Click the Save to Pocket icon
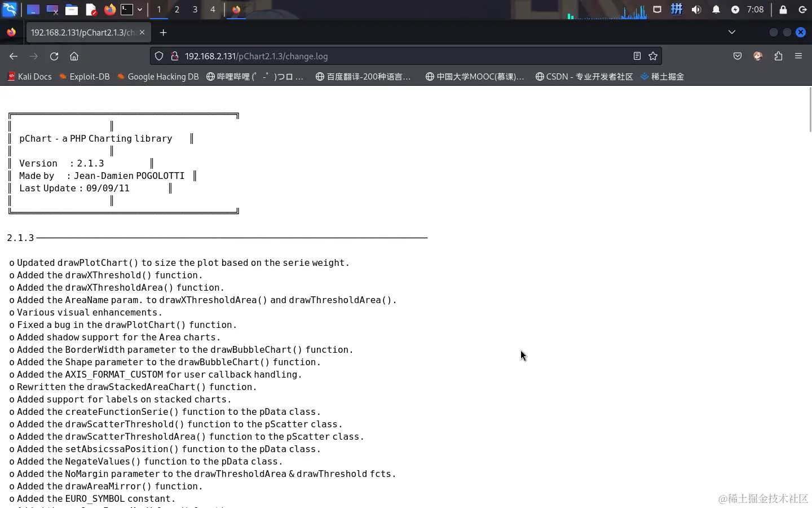This screenshot has width=812, height=508. [x=738, y=56]
